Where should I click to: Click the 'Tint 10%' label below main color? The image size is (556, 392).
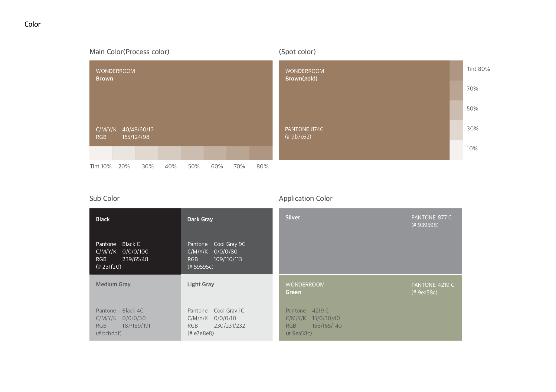pyautogui.click(x=101, y=166)
